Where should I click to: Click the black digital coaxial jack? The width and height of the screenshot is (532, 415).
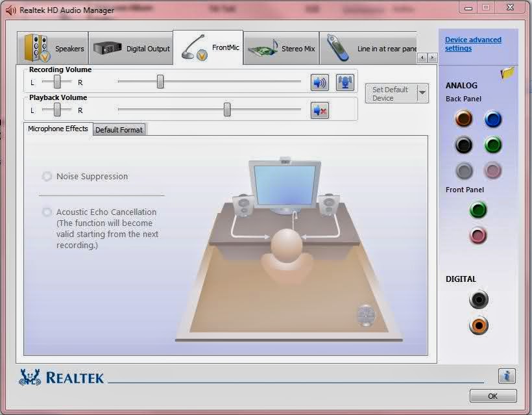tap(479, 299)
